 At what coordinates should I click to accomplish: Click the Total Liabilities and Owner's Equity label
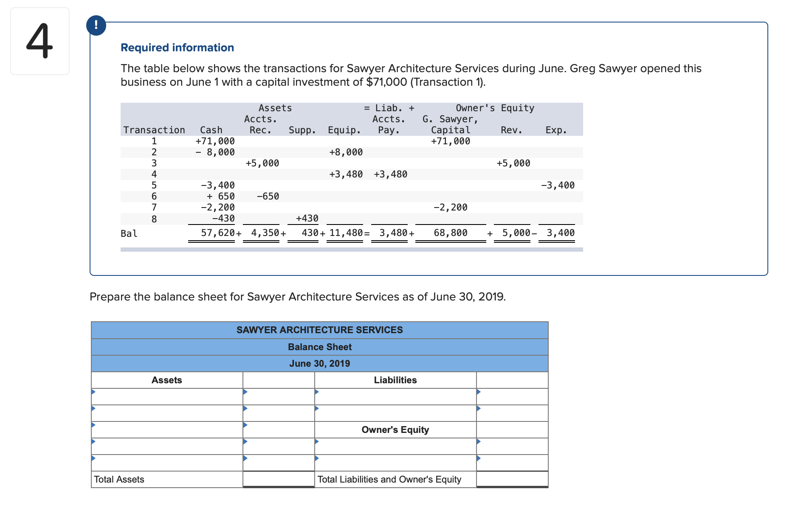click(x=389, y=480)
